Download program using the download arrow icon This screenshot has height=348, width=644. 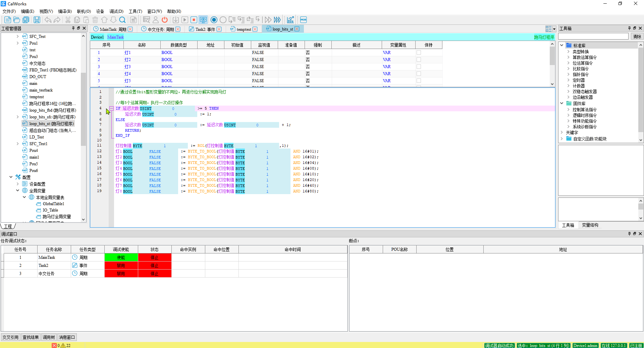[176, 20]
